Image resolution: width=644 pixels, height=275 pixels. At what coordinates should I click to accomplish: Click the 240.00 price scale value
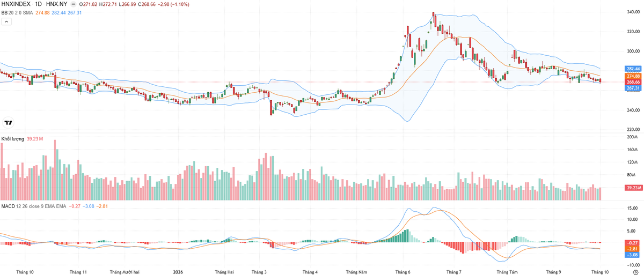[x=633, y=110]
